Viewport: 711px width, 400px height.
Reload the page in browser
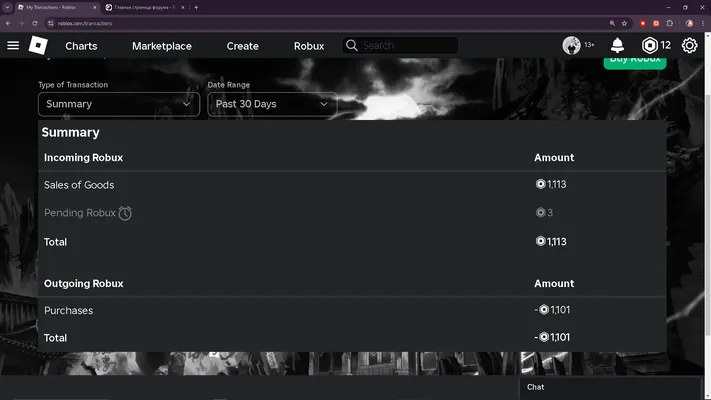34,23
